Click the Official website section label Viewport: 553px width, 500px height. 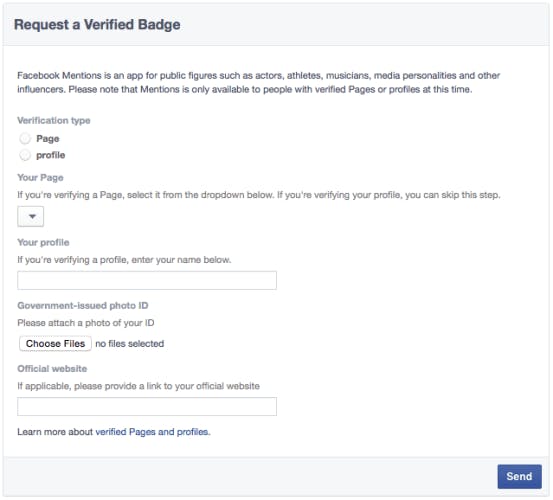tap(52, 369)
